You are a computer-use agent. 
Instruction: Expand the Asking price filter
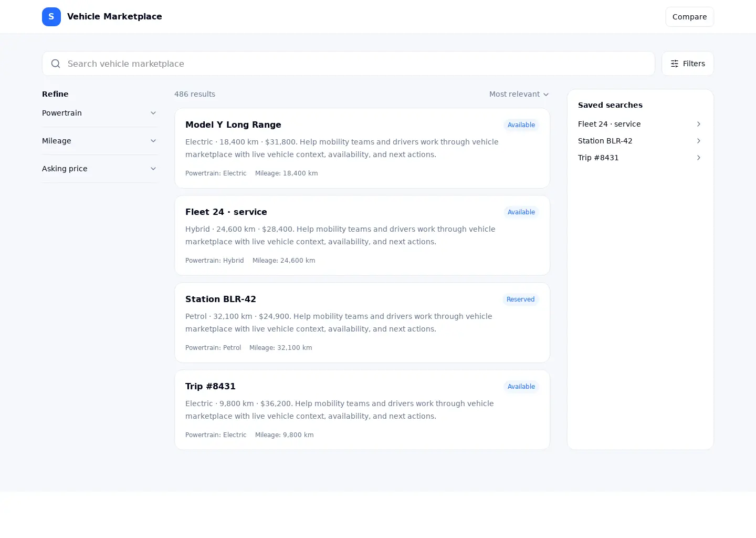click(99, 169)
